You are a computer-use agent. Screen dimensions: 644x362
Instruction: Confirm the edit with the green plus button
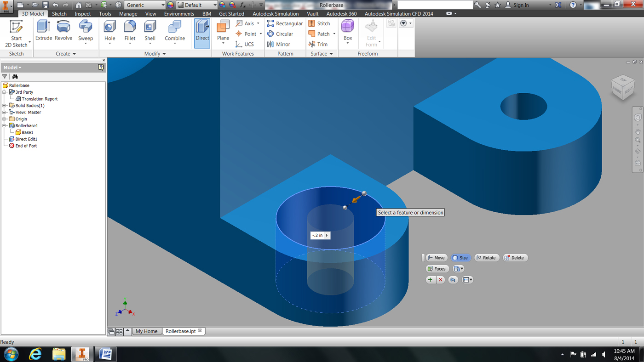click(431, 279)
